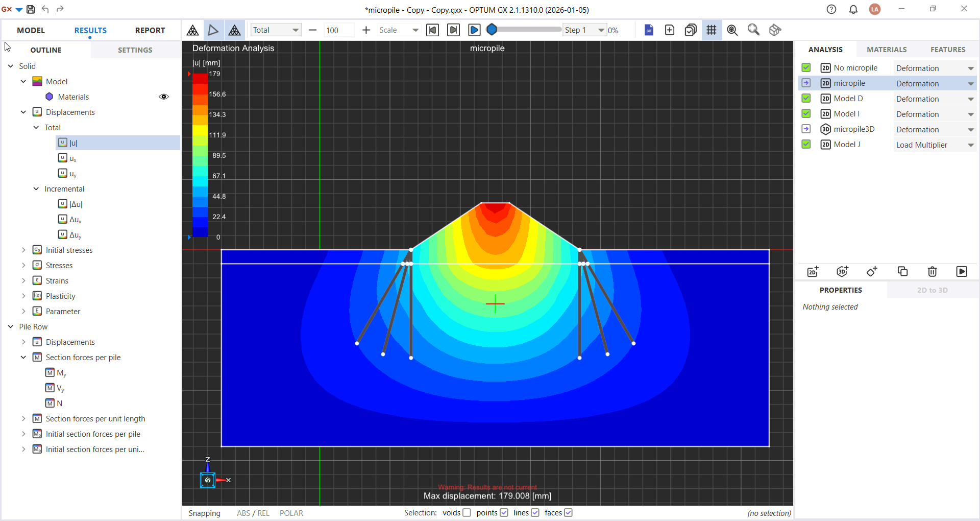
Task: Click the add new 3D analysis icon
Action: point(842,271)
